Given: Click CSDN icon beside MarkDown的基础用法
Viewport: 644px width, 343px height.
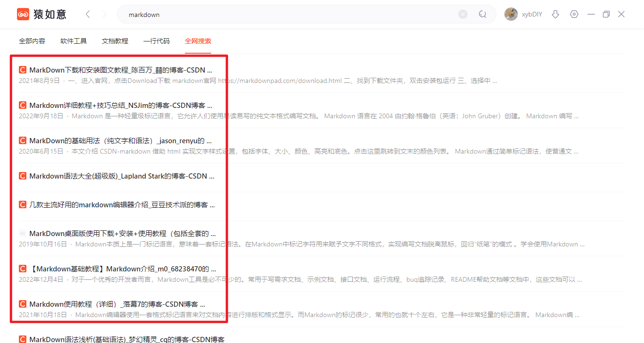Looking at the screenshot, I should click(23, 141).
